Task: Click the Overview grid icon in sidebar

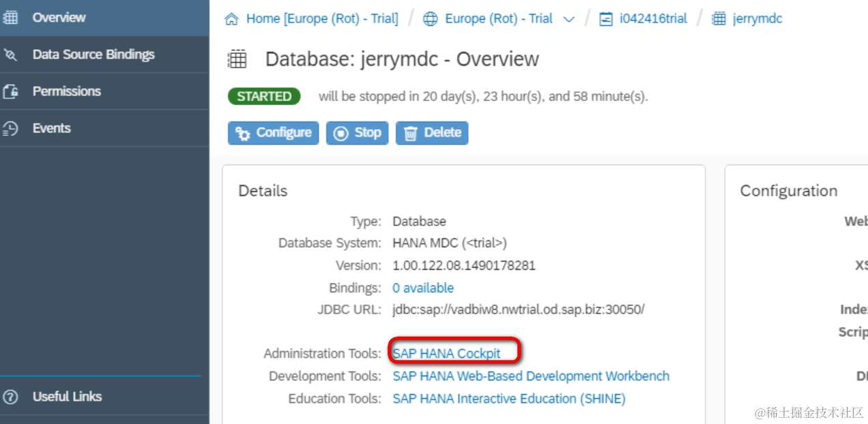Action: coord(11,18)
